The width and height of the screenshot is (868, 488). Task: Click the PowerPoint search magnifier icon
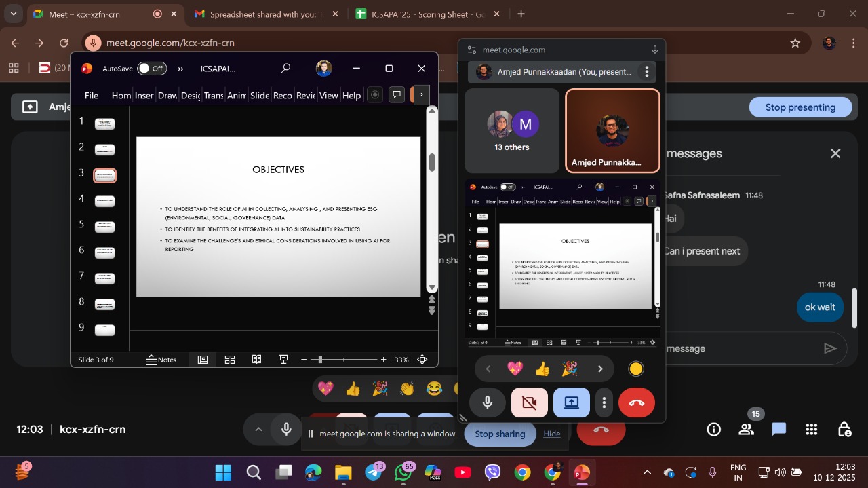[285, 69]
